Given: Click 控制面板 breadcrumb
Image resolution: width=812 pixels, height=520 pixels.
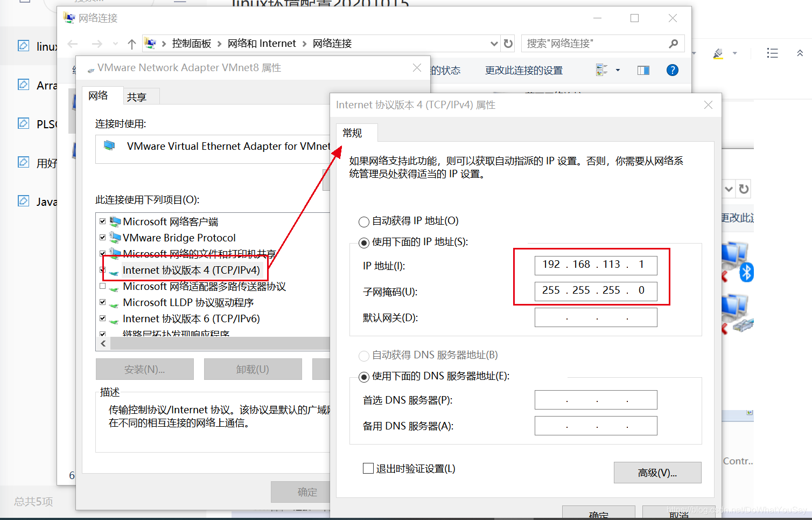Looking at the screenshot, I should pos(192,44).
